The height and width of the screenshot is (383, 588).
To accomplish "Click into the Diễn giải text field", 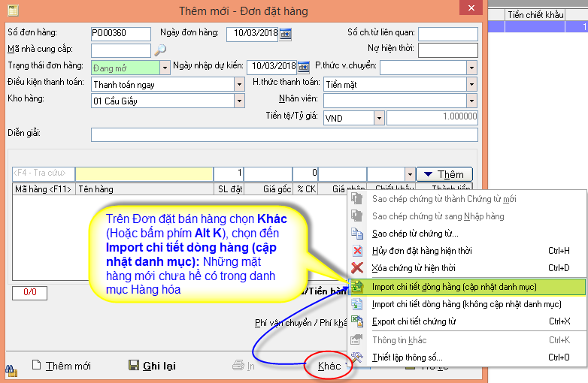I will click(283, 135).
